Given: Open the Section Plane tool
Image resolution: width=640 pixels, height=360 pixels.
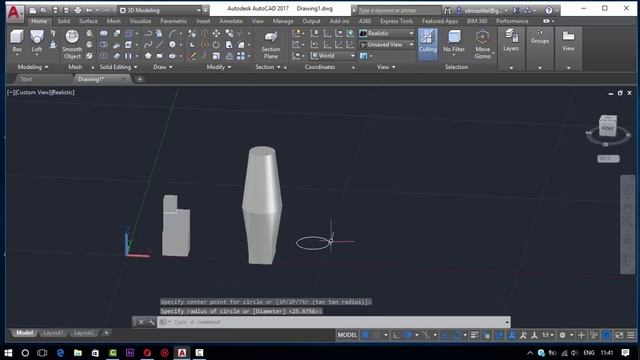Looking at the screenshot, I should coord(271,44).
